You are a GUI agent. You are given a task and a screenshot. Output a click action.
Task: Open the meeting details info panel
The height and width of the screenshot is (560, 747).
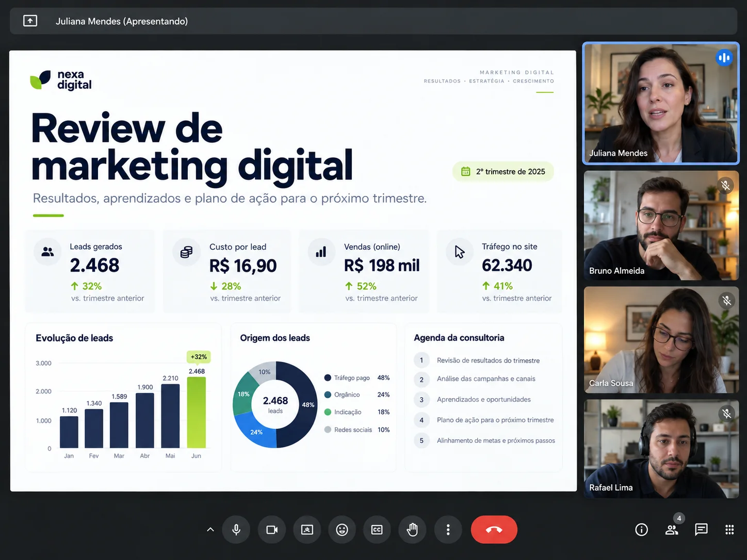[641, 530]
